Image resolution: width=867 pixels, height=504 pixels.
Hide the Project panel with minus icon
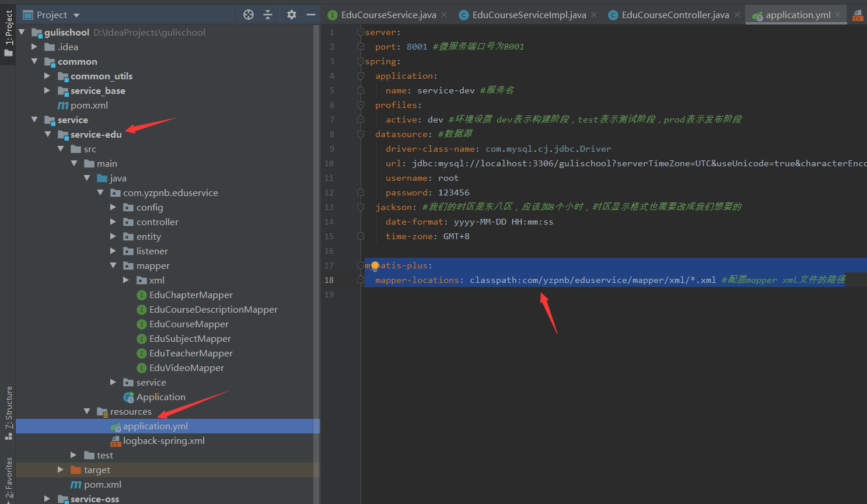point(311,15)
